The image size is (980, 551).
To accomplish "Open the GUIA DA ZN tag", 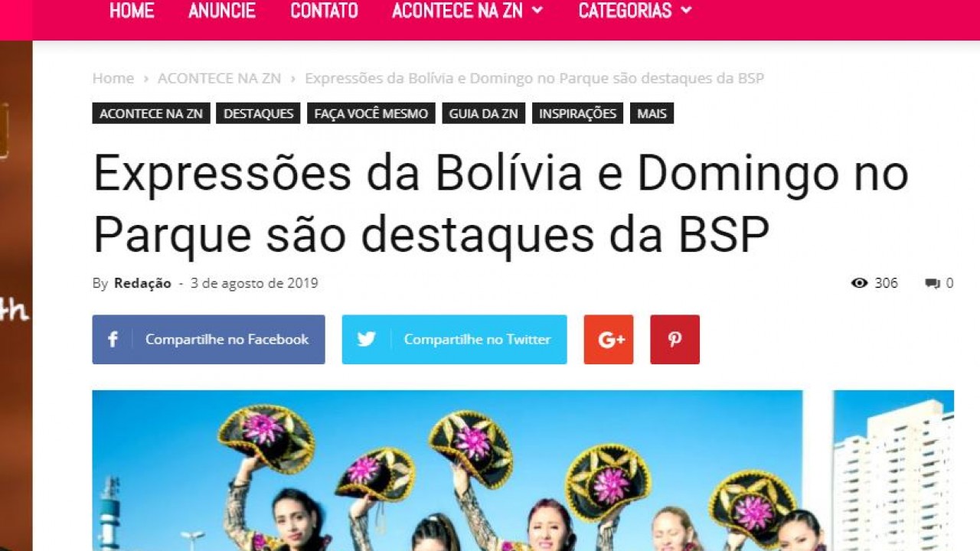I will coord(483,113).
